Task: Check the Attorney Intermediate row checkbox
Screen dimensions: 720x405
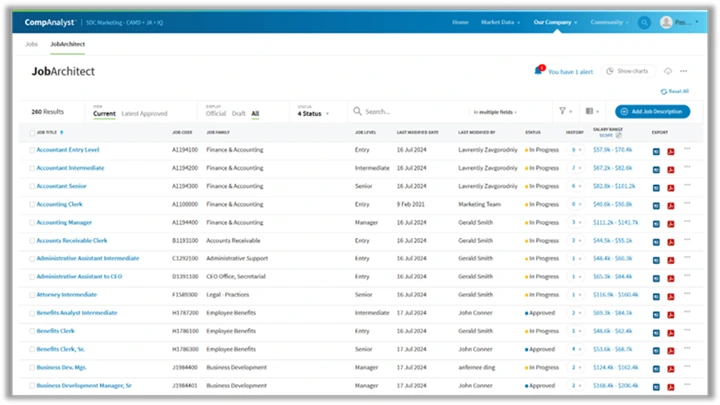Action: tap(32, 295)
